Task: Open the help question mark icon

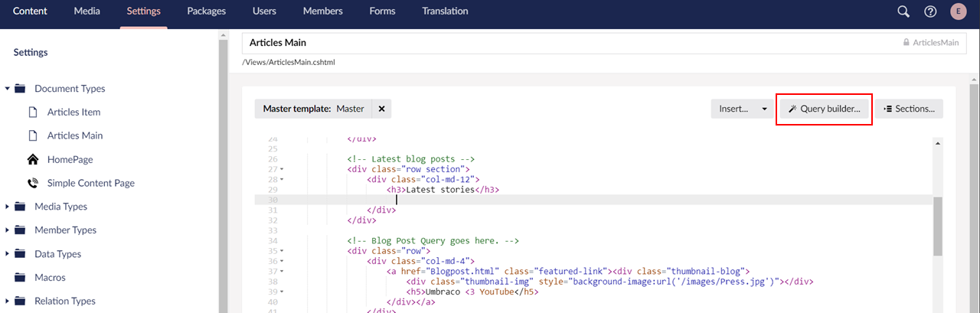Action: coord(930,11)
